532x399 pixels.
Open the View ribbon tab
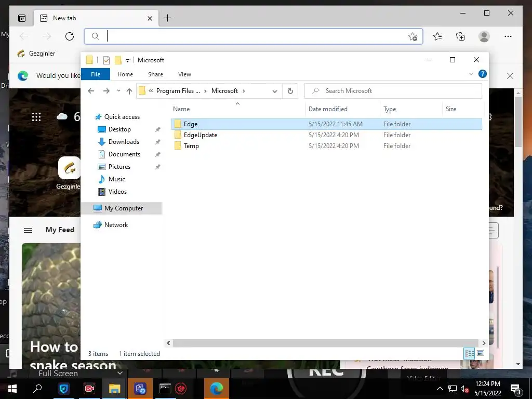tap(184, 74)
